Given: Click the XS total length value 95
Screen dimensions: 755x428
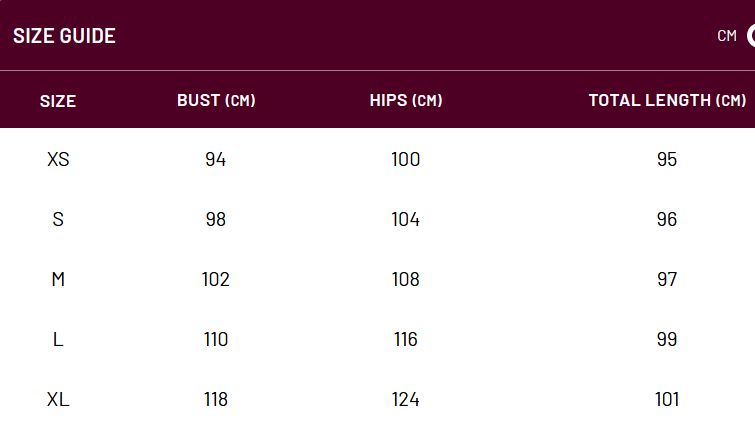Looking at the screenshot, I should tap(667, 159).
